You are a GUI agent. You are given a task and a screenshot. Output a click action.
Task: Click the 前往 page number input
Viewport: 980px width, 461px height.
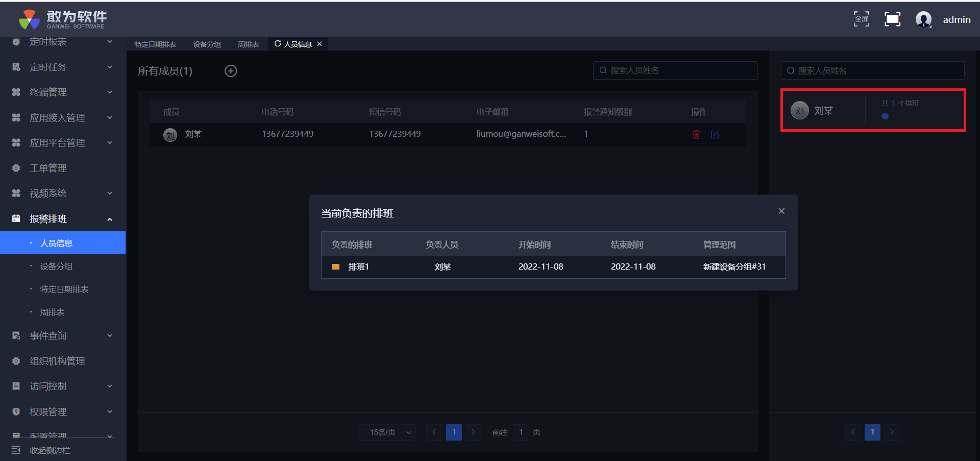tap(521, 432)
